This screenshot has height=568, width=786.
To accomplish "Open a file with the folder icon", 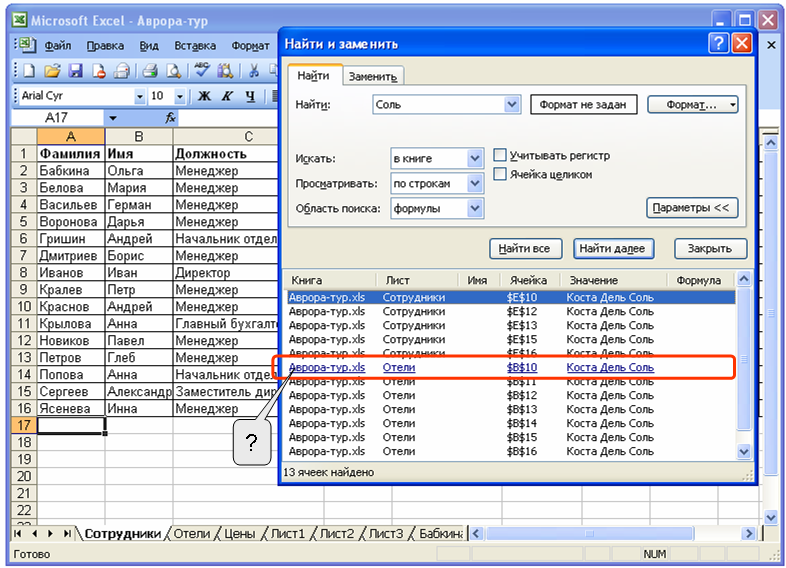I will [x=52, y=71].
